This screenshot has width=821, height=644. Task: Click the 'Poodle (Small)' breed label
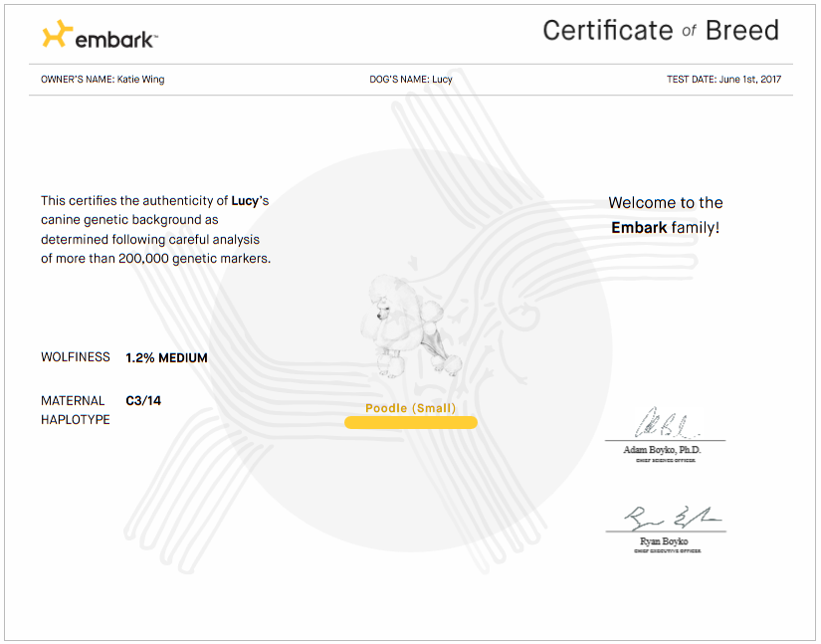click(x=410, y=408)
